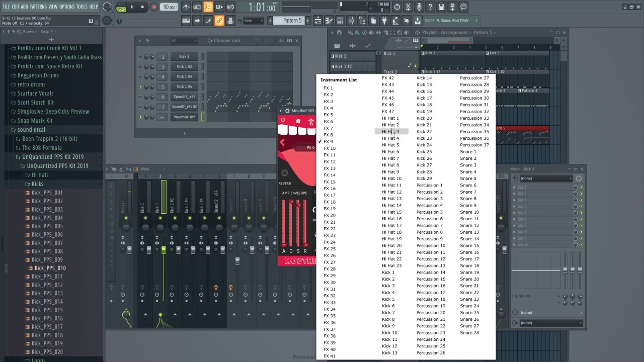Pick Percussion 37 from Instrument List

(x=474, y=145)
